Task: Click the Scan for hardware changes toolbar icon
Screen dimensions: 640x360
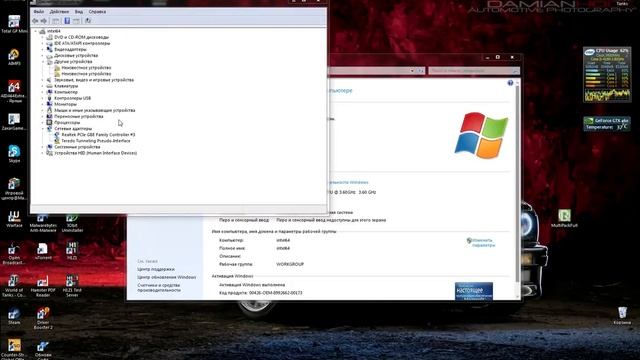Action: coord(88,21)
